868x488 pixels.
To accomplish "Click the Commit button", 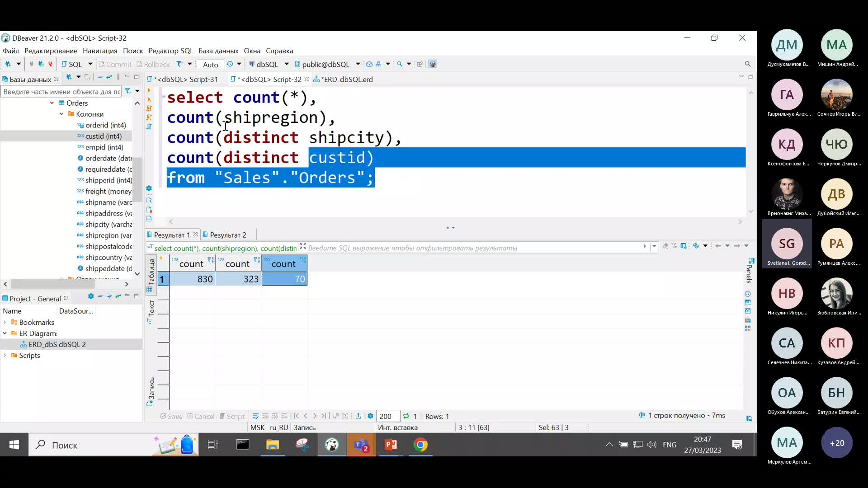I will point(115,64).
